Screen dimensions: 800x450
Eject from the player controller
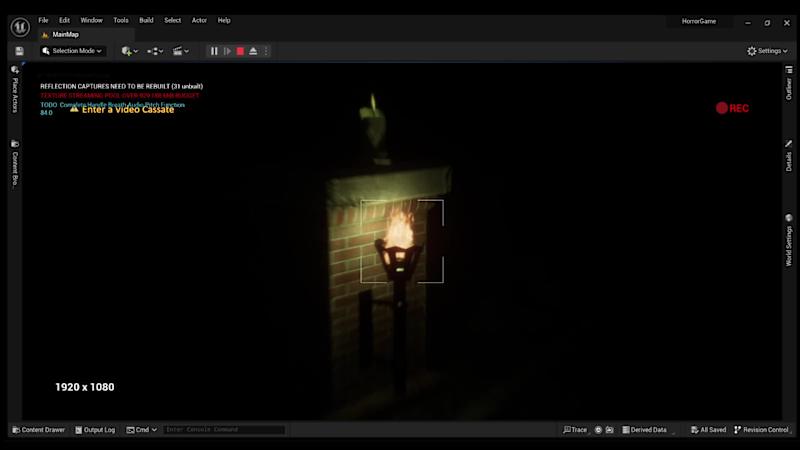(253, 51)
